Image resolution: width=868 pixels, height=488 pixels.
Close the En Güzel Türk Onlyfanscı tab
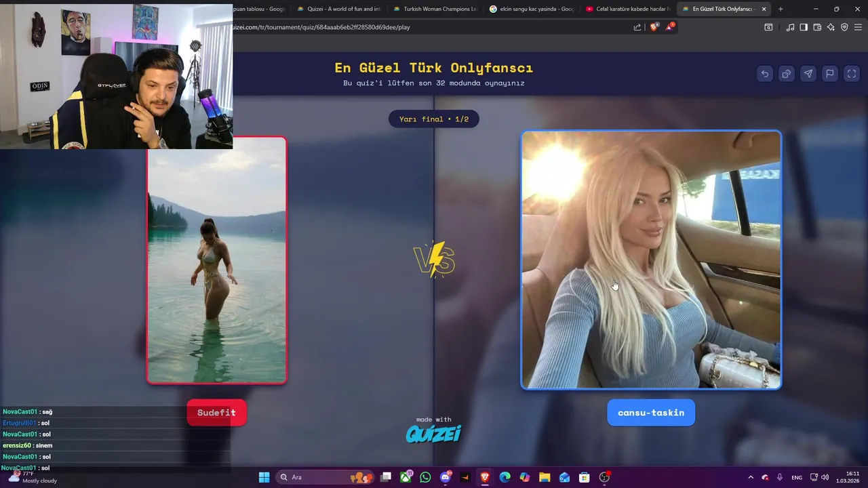pyautogui.click(x=764, y=9)
